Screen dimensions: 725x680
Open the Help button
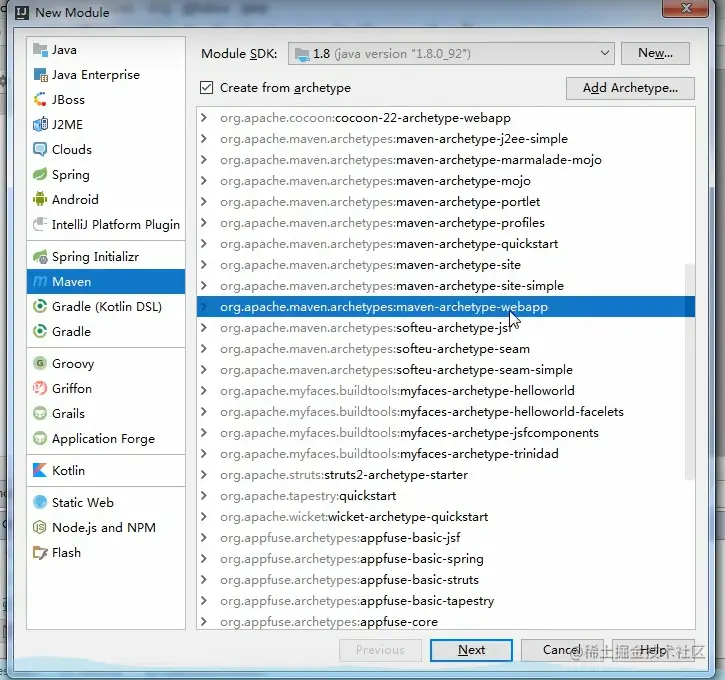pyautogui.click(x=653, y=650)
